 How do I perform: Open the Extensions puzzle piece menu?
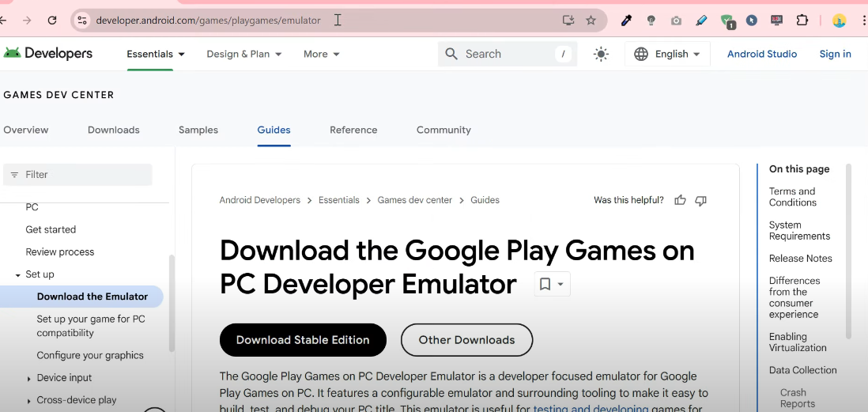(x=802, y=21)
